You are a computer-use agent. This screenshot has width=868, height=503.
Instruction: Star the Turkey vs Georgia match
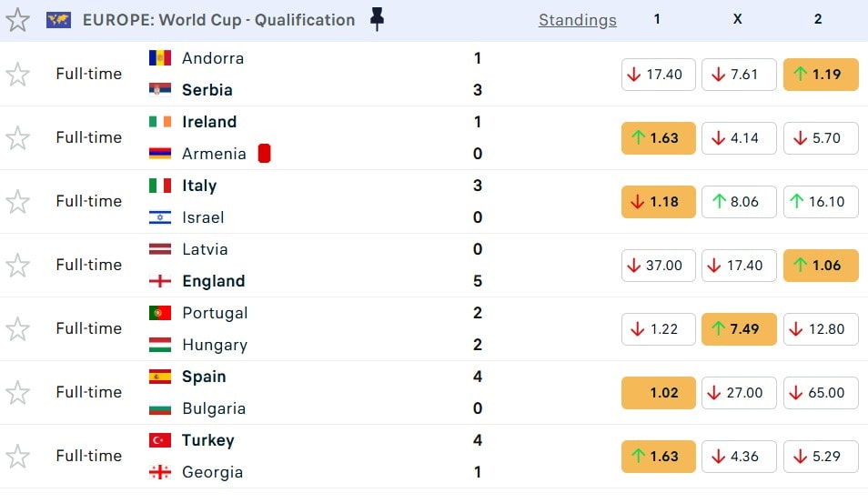(18, 457)
